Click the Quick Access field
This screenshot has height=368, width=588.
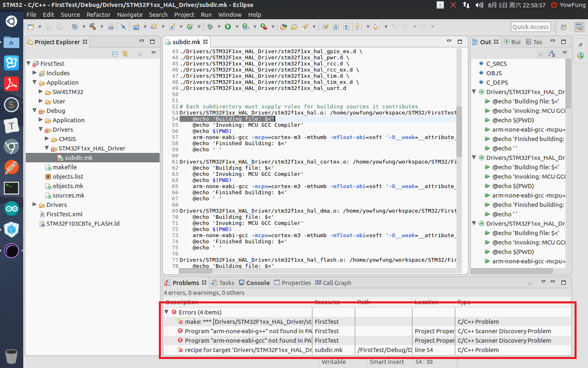tap(530, 27)
